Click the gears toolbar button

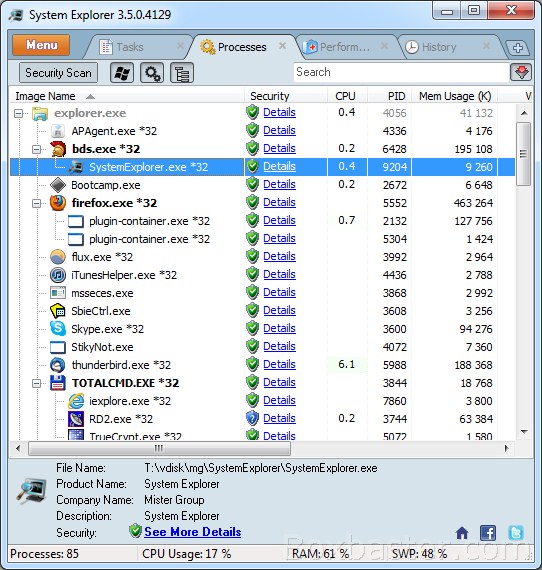(152, 73)
